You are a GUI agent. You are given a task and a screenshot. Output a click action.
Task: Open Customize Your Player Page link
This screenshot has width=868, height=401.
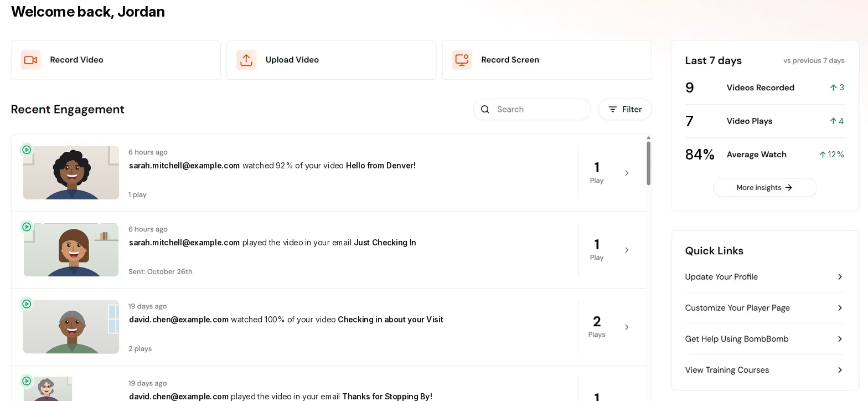[x=764, y=308]
